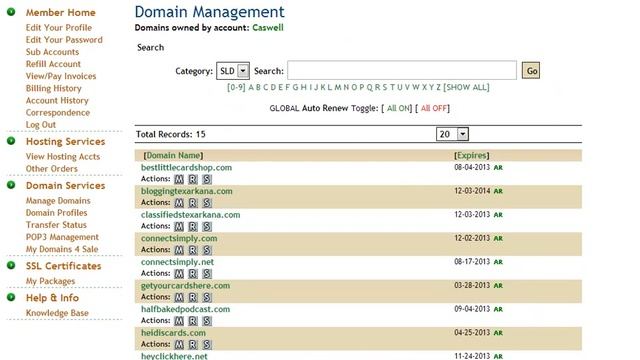The width and height of the screenshot is (640, 360).
Task: Open the Hosting Services menu section
Action: (65, 142)
